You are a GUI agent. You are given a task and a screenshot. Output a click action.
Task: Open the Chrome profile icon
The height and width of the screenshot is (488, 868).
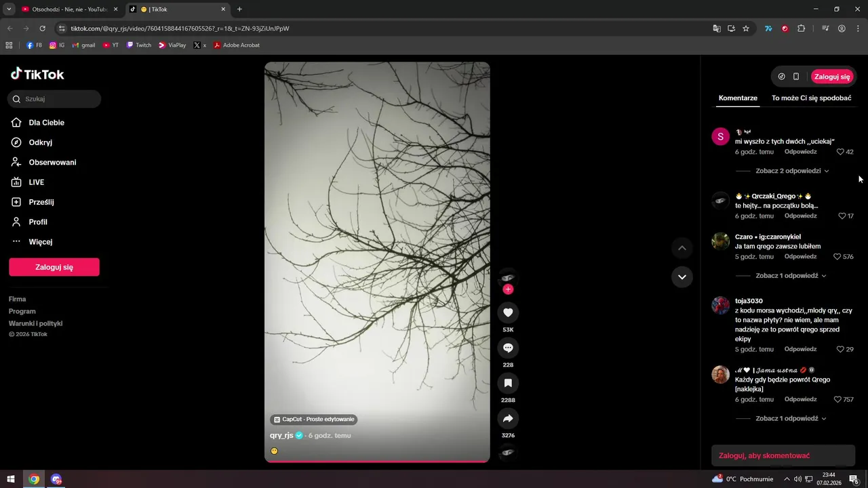[x=842, y=28]
